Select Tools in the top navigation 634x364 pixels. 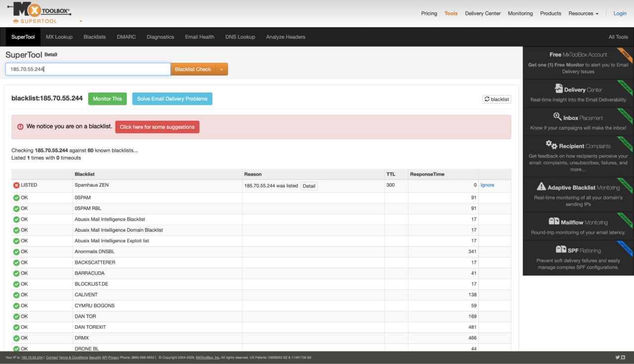451,13
